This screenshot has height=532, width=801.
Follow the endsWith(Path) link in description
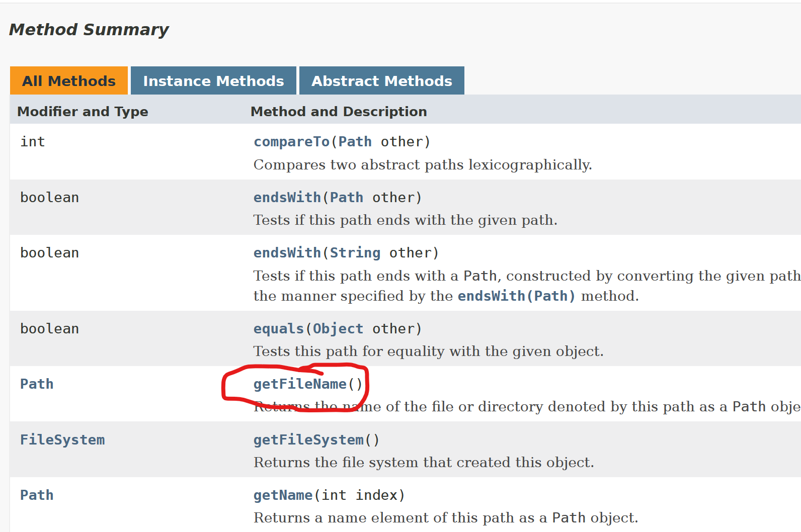(517, 296)
